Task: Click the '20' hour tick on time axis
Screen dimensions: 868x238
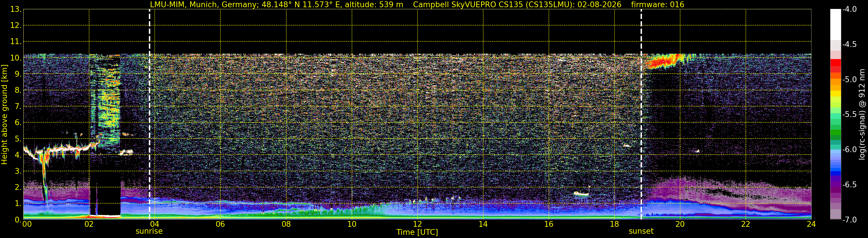Action: coord(680,224)
